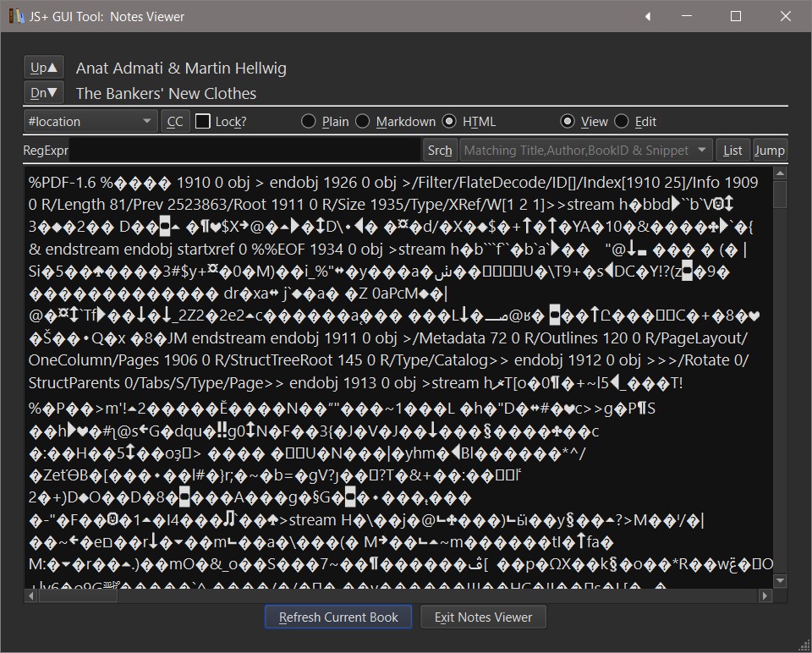Click the CC button
812x653 pixels.
coord(175,122)
